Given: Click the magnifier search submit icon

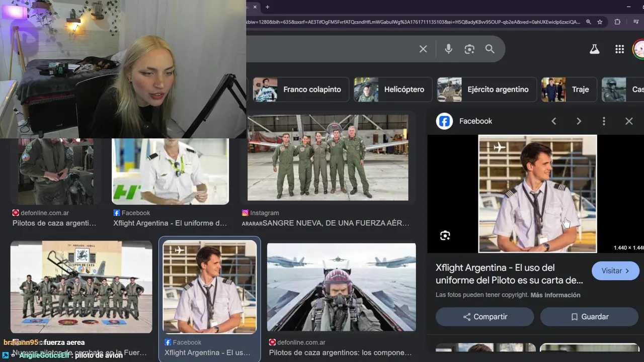Looking at the screenshot, I should (x=490, y=49).
